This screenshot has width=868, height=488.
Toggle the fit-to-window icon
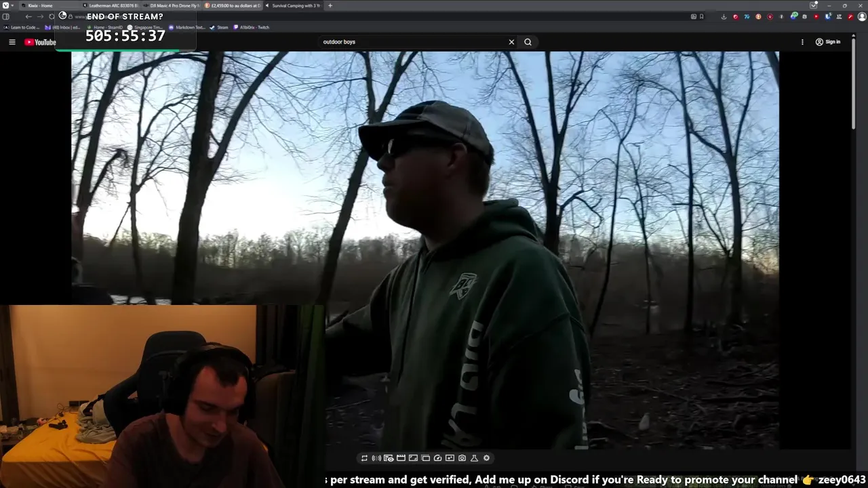point(413,458)
